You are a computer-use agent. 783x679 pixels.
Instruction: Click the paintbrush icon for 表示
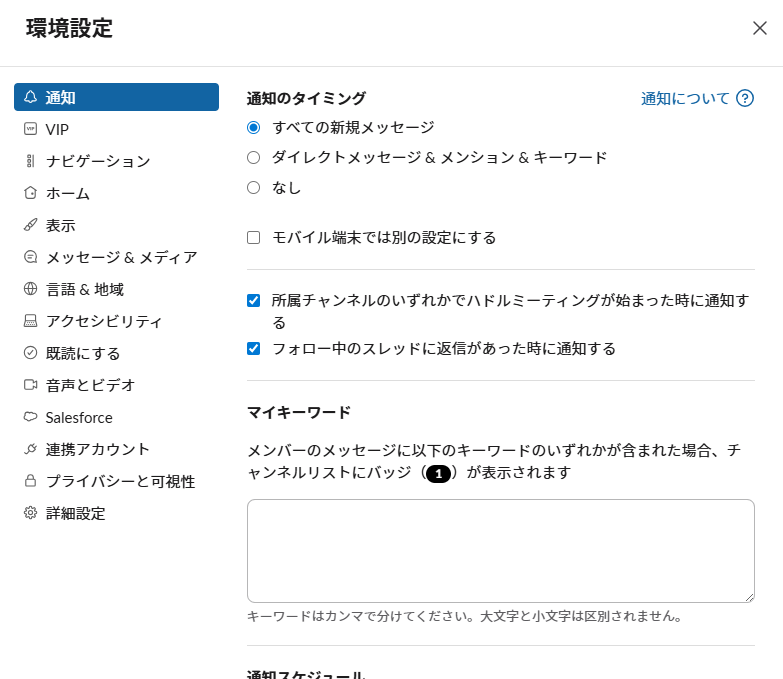pos(30,225)
